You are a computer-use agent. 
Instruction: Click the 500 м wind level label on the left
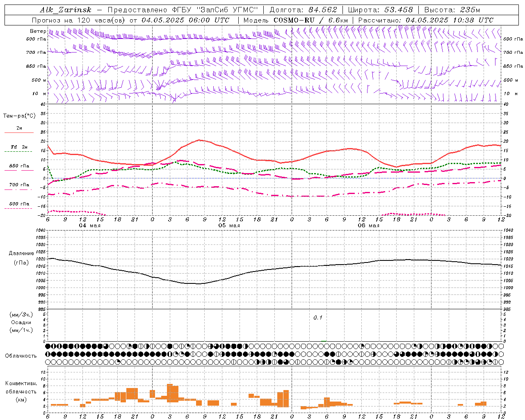coord(39,80)
